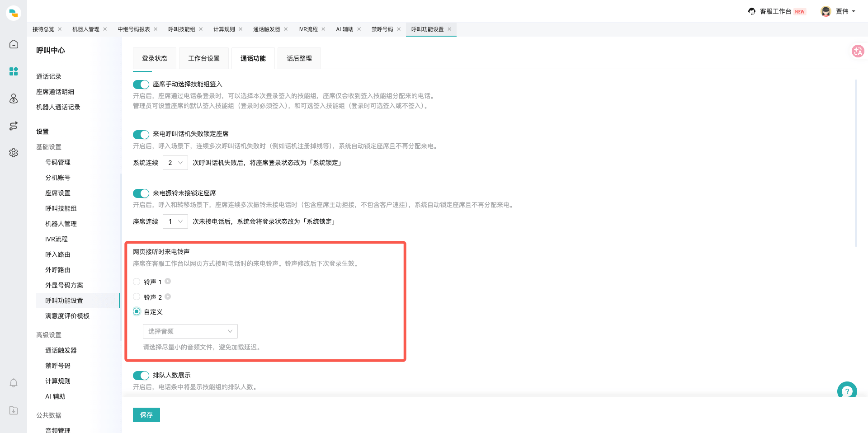The image size is (868, 433).
Task: Close the 通话触发器 tab
Action: pos(286,29)
